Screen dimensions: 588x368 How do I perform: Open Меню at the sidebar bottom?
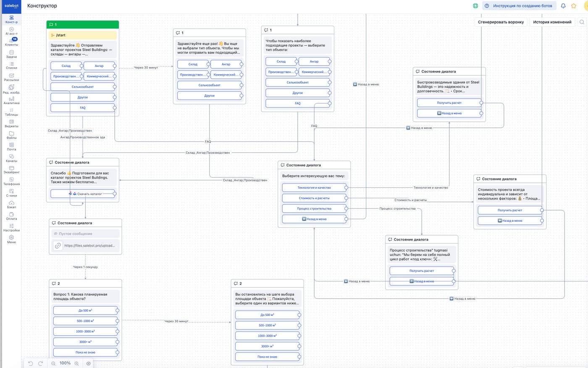(x=11, y=239)
